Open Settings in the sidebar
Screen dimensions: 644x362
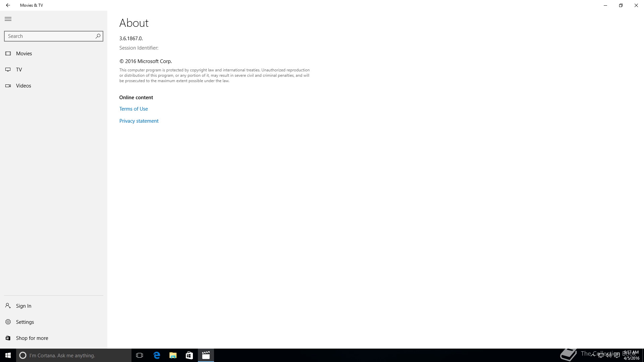coord(54,322)
